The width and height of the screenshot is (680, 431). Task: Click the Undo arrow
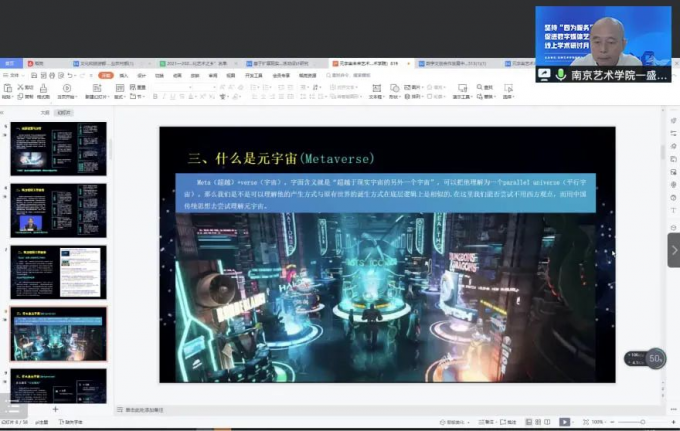pyautogui.click(x=70, y=75)
